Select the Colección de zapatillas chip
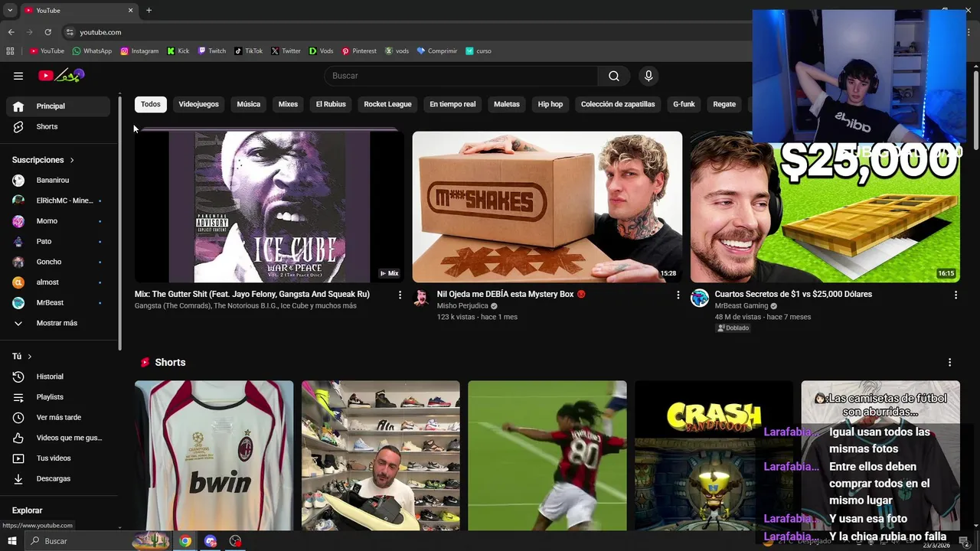980x551 pixels. (618, 104)
